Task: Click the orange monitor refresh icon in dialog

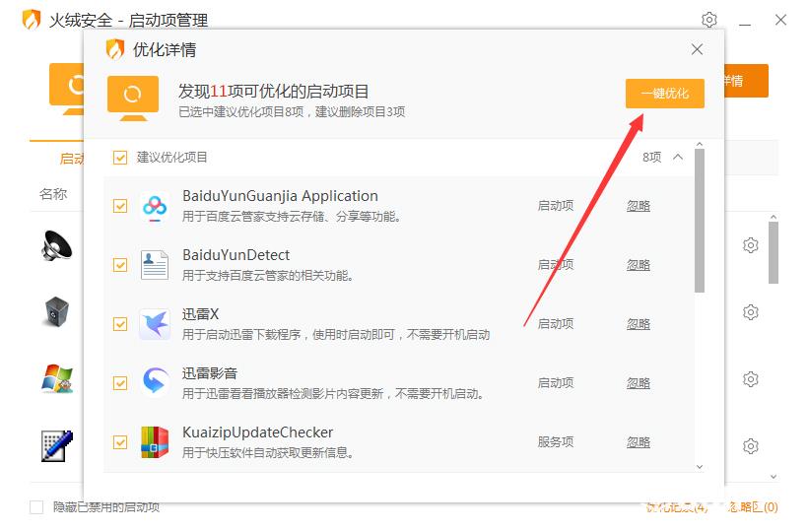Action: tap(133, 98)
